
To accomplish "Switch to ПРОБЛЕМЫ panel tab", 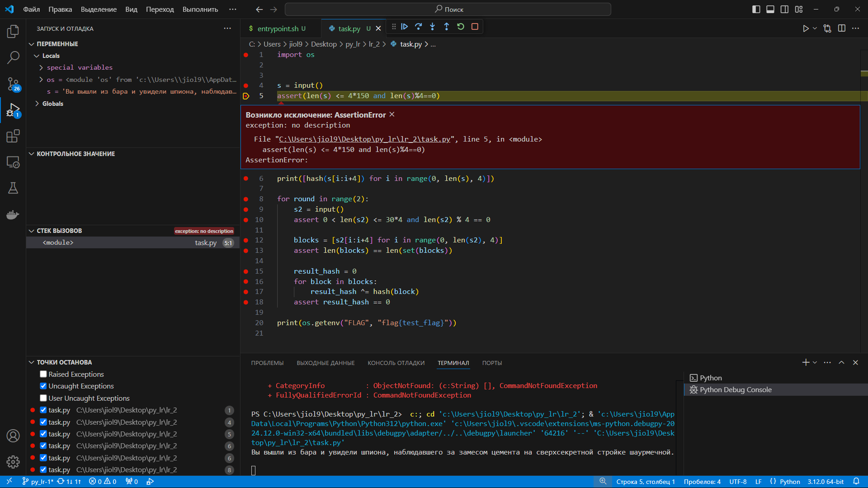I will tap(267, 363).
